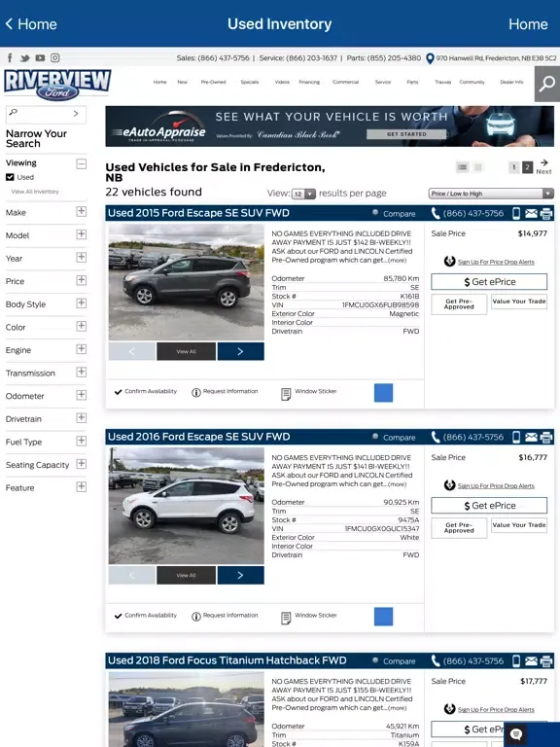
Task: Expand the Year filter
Action: click(x=82, y=257)
